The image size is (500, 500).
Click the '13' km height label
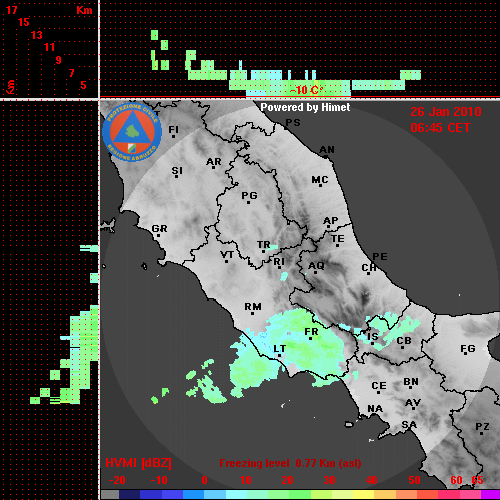tap(37, 35)
